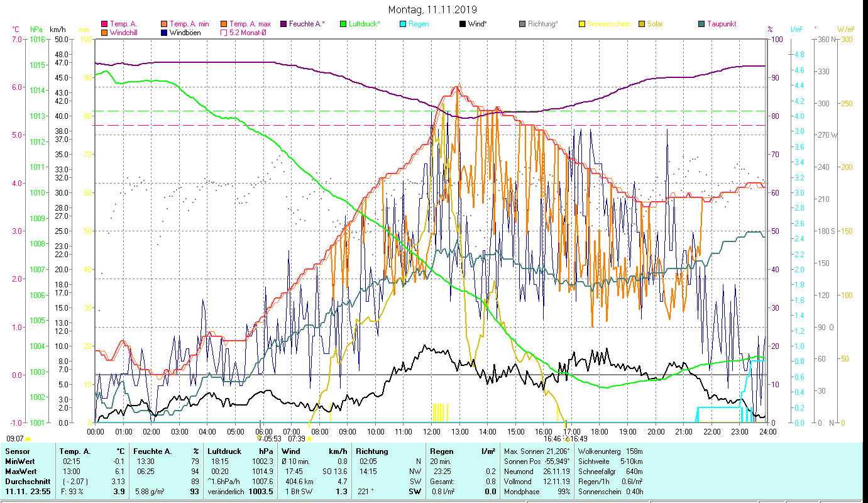Screen dimensions: 868x503
Task: Click the sunset time marker 16:46
Action: tap(552, 439)
